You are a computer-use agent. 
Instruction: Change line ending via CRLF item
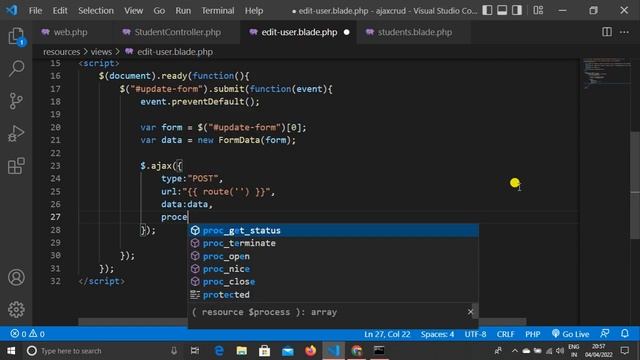click(x=505, y=334)
